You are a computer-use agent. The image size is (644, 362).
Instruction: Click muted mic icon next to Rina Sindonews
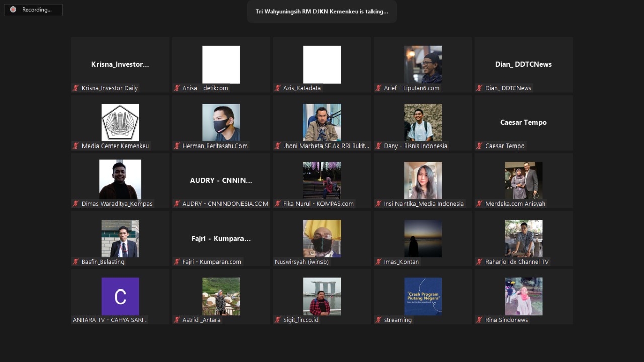[479, 320]
